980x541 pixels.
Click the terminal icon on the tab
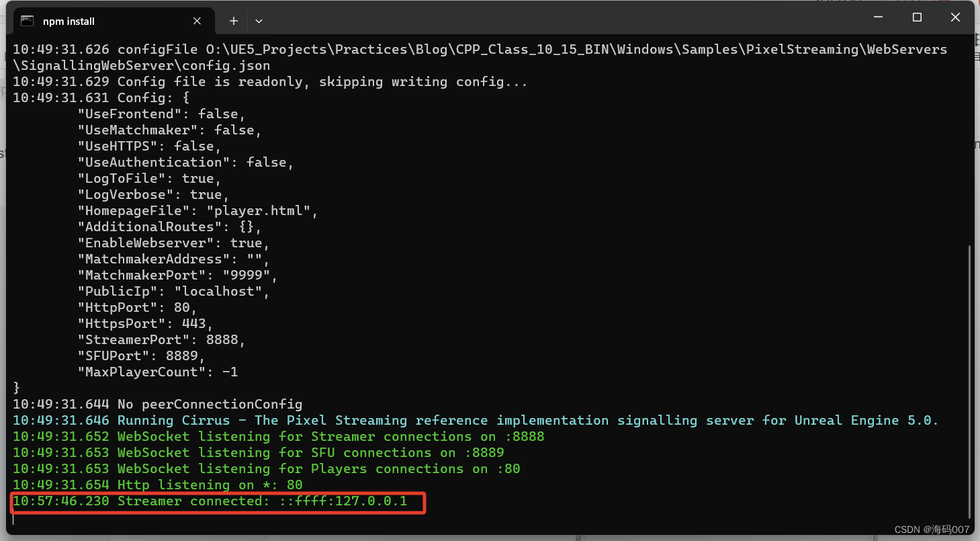pyautogui.click(x=27, y=21)
